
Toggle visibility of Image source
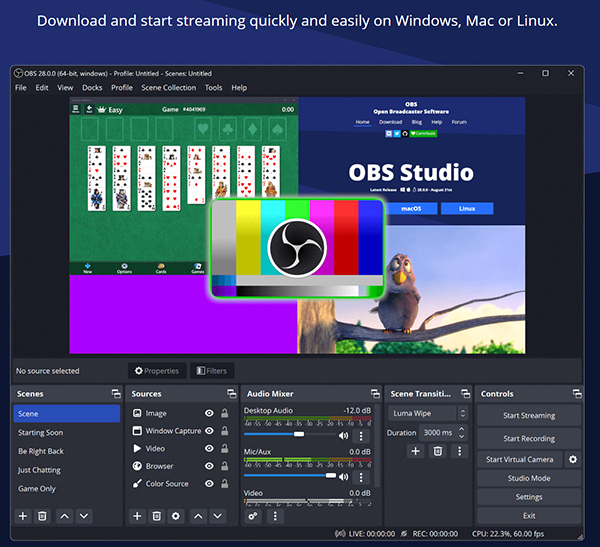pos(209,413)
